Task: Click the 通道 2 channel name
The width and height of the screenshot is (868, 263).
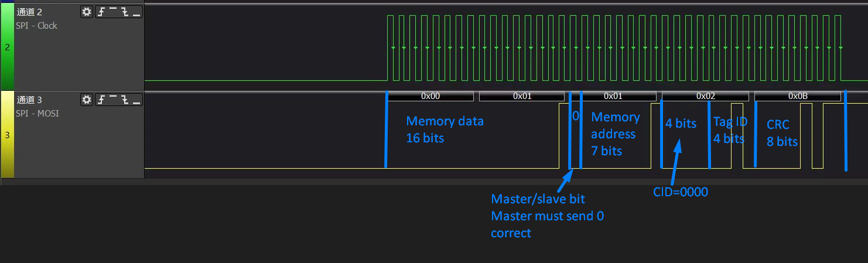Action: [x=30, y=12]
